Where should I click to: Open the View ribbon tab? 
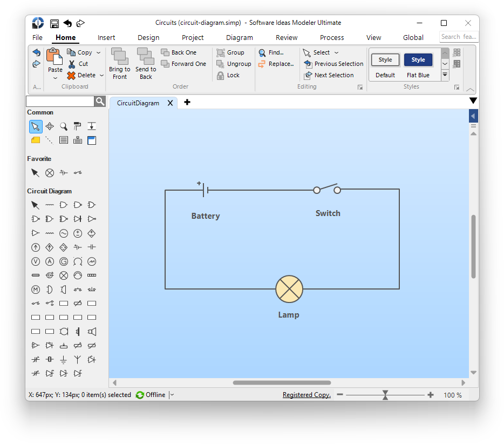[373, 38]
